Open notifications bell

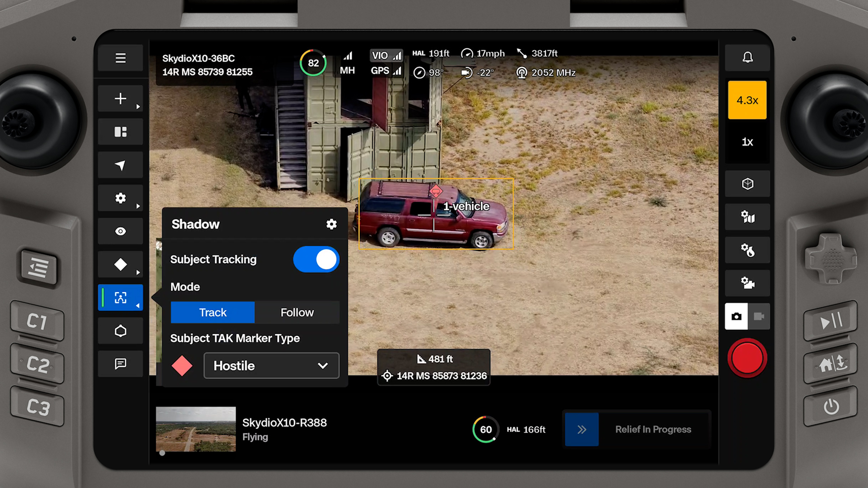point(747,58)
